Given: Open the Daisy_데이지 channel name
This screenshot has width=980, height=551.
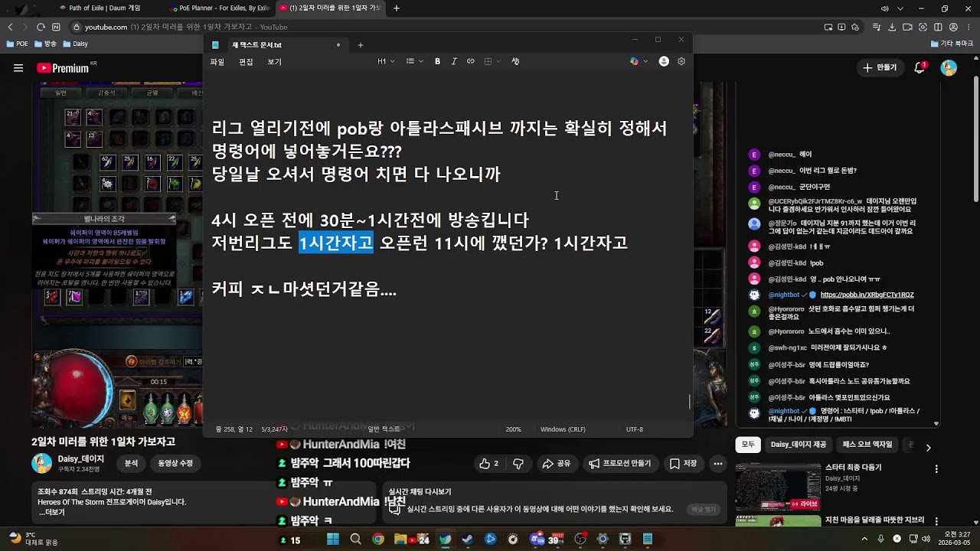Looking at the screenshot, I should pyautogui.click(x=81, y=458).
